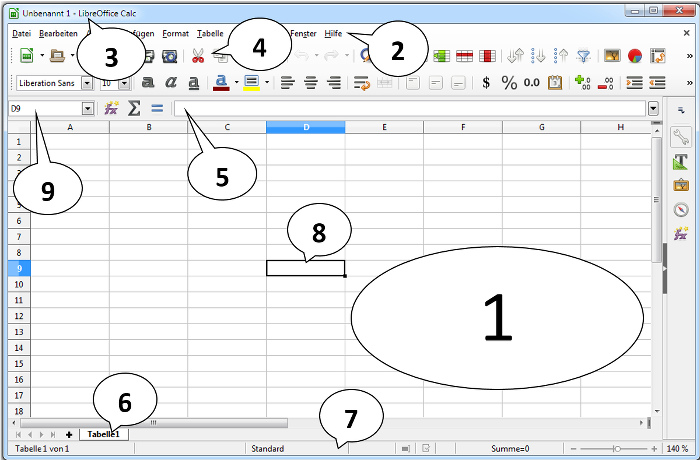The image size is (700, 460).
Task: Format as percent with % icon
Action: coord(509,83)
